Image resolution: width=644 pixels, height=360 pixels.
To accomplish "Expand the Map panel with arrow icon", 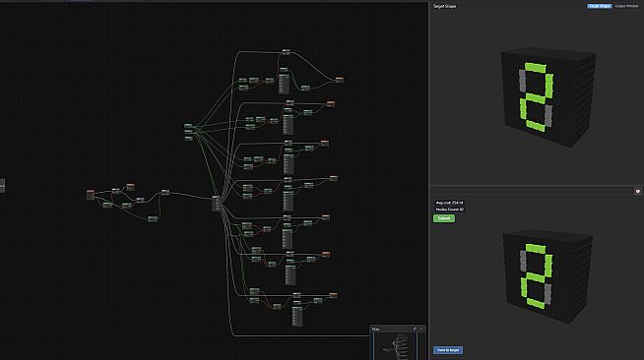I will point(415,329).
